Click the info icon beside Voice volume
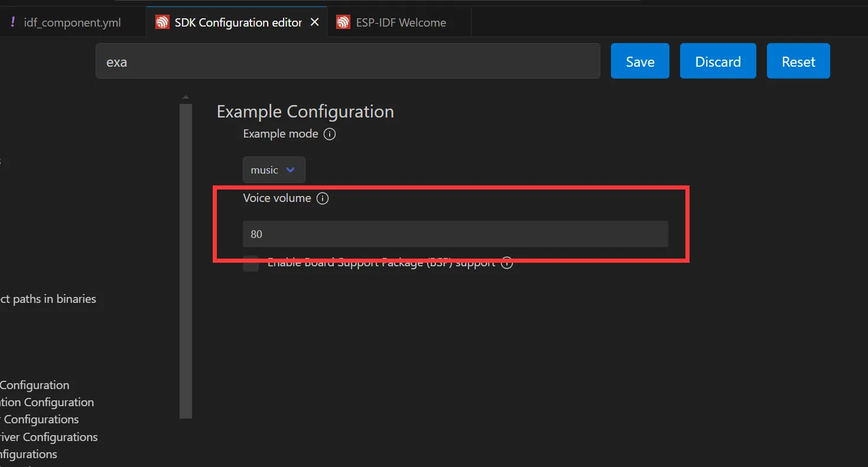 [x=323, y=198]
